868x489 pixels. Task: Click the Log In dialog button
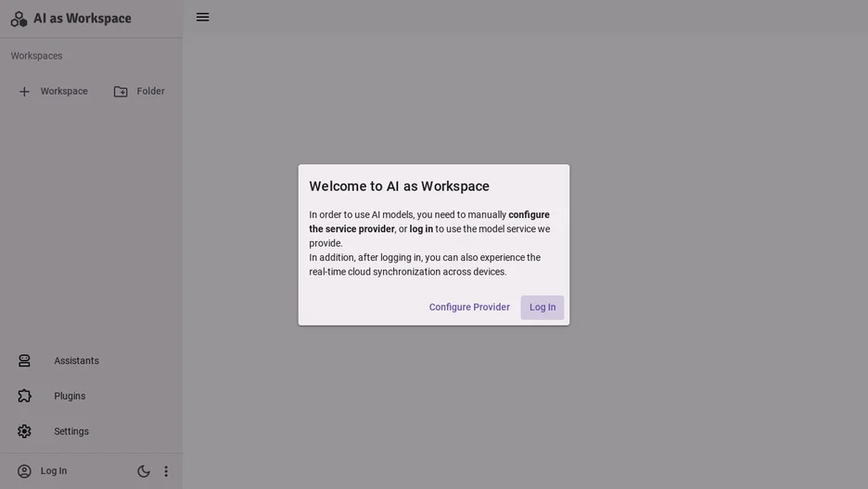542,307
